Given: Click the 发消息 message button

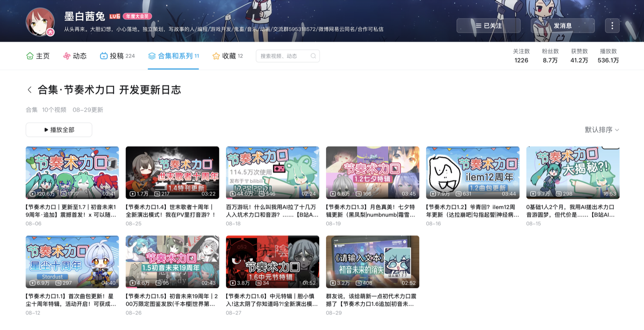Looking at the screenshot, I should click(563, 26).
